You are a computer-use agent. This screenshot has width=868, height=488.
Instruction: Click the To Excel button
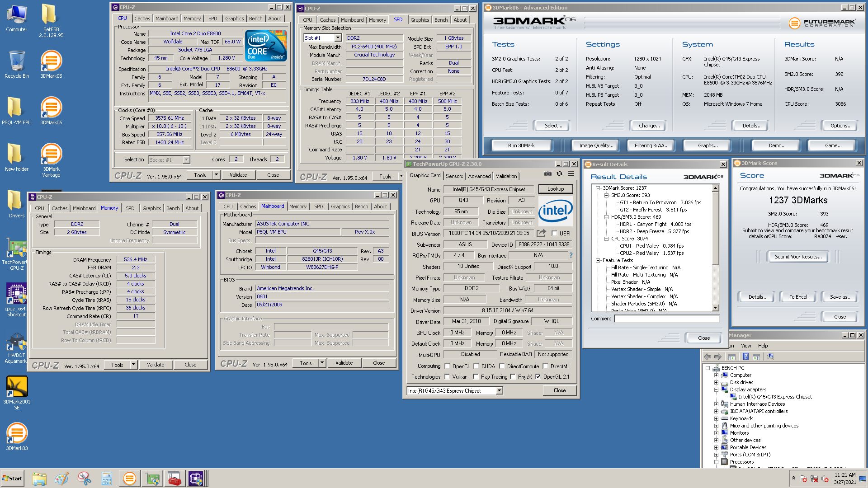pyautogui.click(x=798, y=297)
